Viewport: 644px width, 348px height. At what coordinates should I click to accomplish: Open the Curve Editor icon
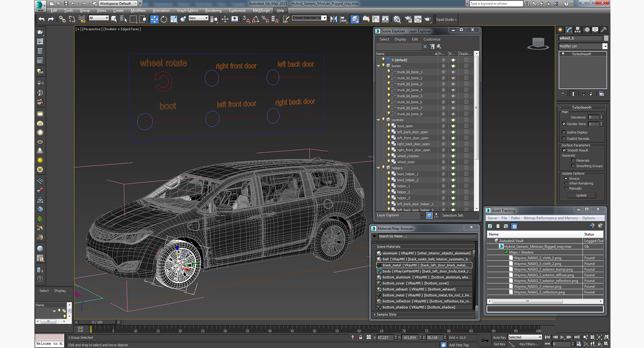click(376, 19)
